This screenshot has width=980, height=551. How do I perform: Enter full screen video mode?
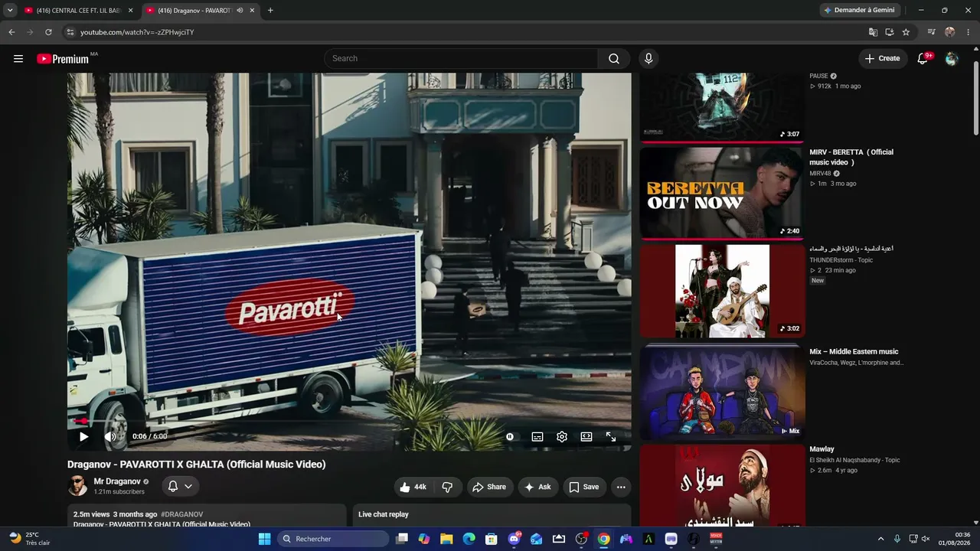tap(611, 436)
